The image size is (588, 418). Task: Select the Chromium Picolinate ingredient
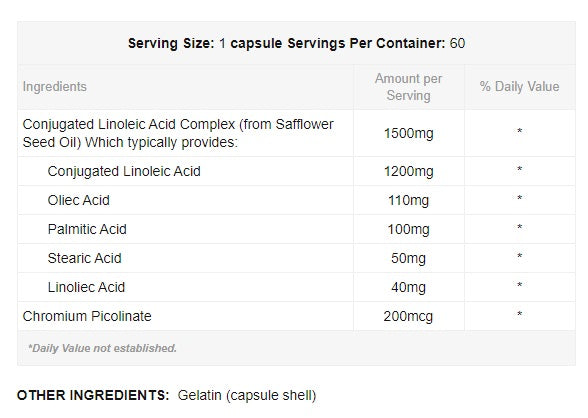coord(87,316)
